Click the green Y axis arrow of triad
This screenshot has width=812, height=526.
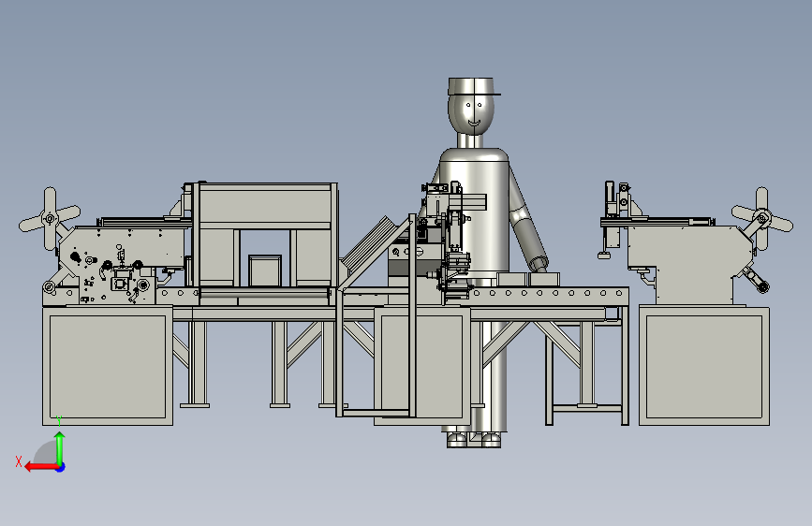60,447
